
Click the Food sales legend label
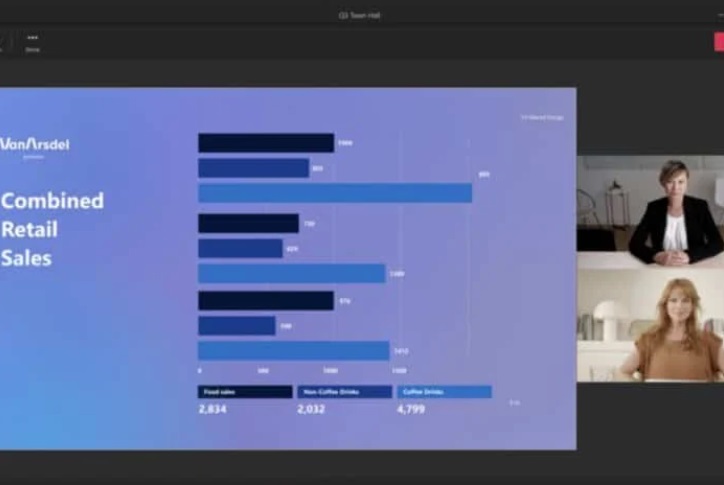coord(245,392)
